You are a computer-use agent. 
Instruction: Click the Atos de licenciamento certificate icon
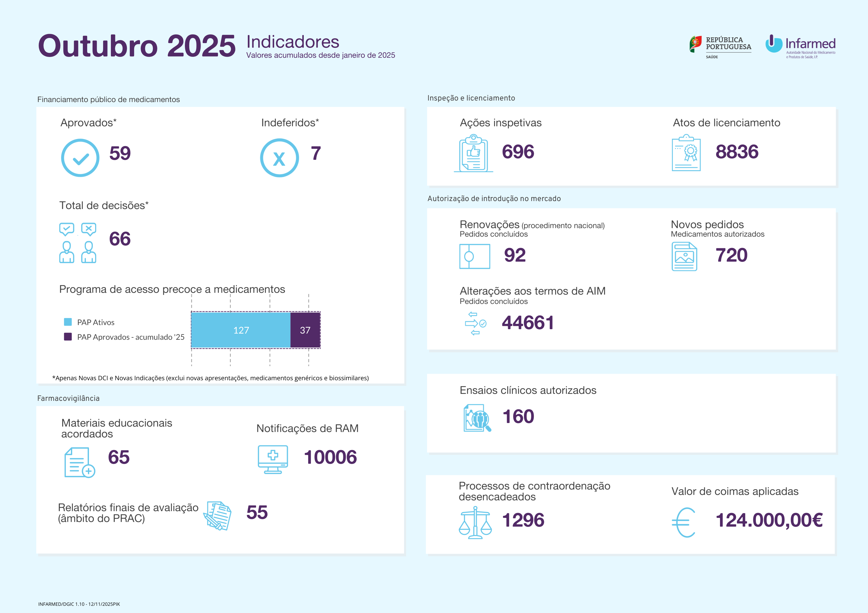[686, 153]
